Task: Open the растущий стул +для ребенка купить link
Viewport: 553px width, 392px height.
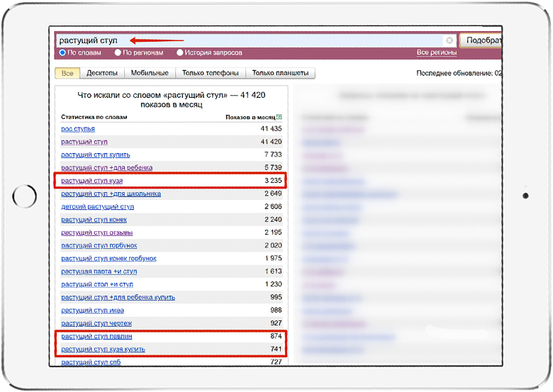Action: click(118, 298)
